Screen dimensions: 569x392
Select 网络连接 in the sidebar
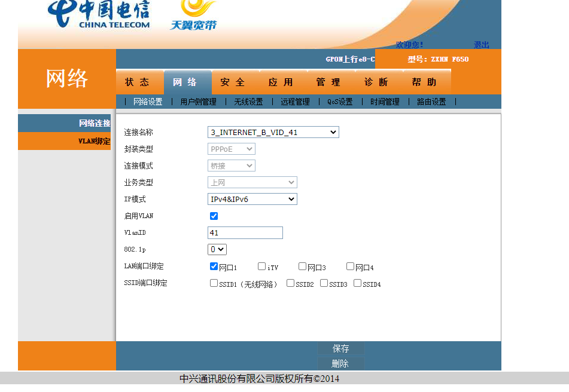[64, 123]
